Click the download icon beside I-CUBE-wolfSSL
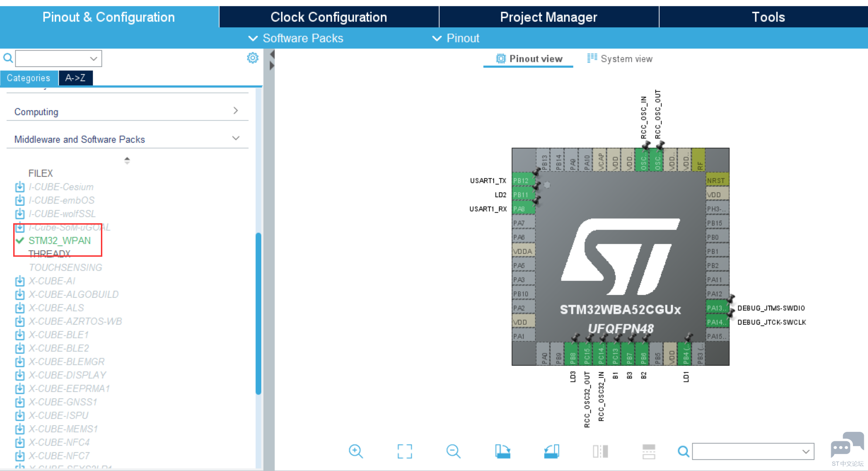 pos(20,214)
